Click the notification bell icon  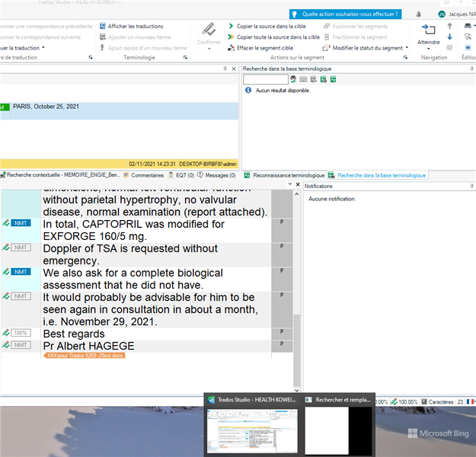point(418,14)
